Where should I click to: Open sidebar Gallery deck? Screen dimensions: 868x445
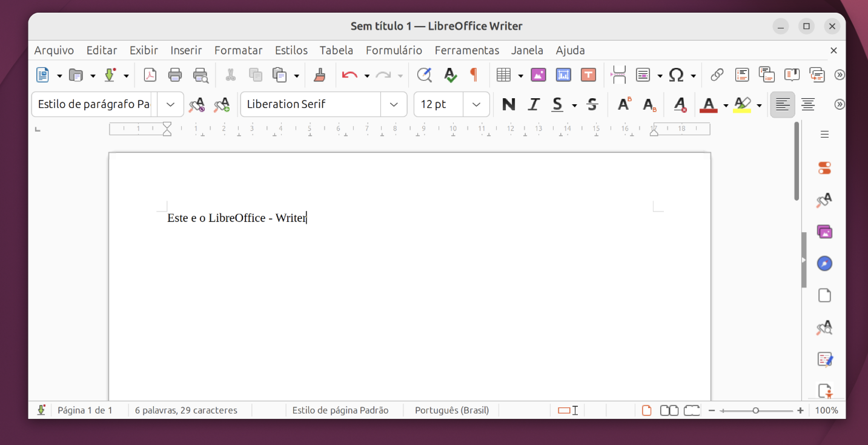[x=824, y=232]
